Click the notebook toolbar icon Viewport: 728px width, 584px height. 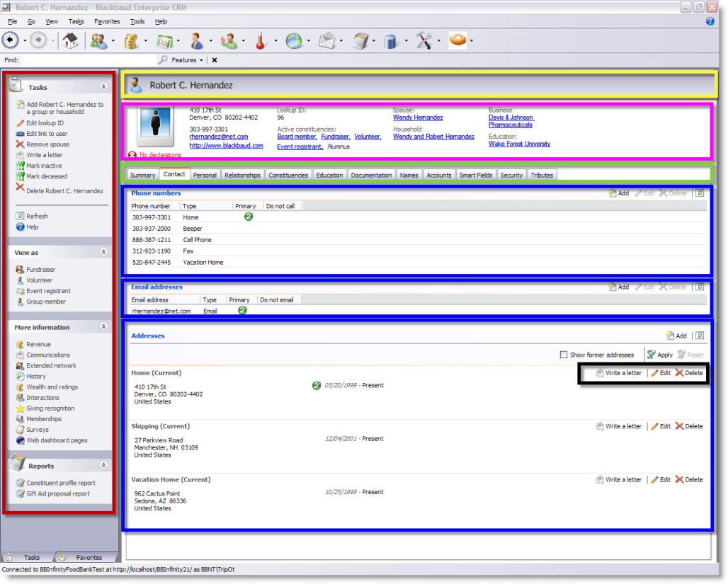coord(359,41)
